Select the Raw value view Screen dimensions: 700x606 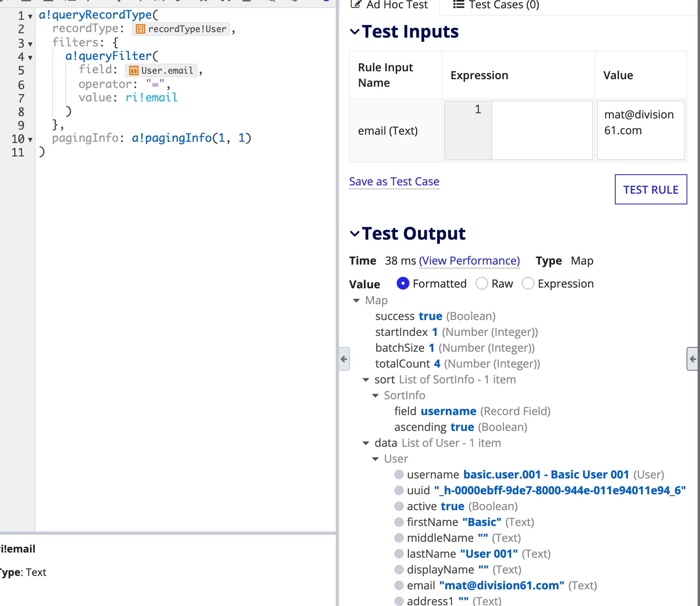click(x=482, y=284)
